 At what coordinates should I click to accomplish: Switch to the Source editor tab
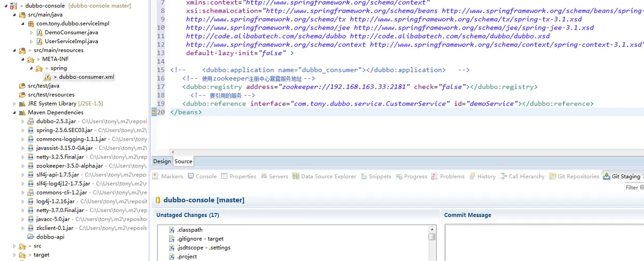[x=183, y=161]
